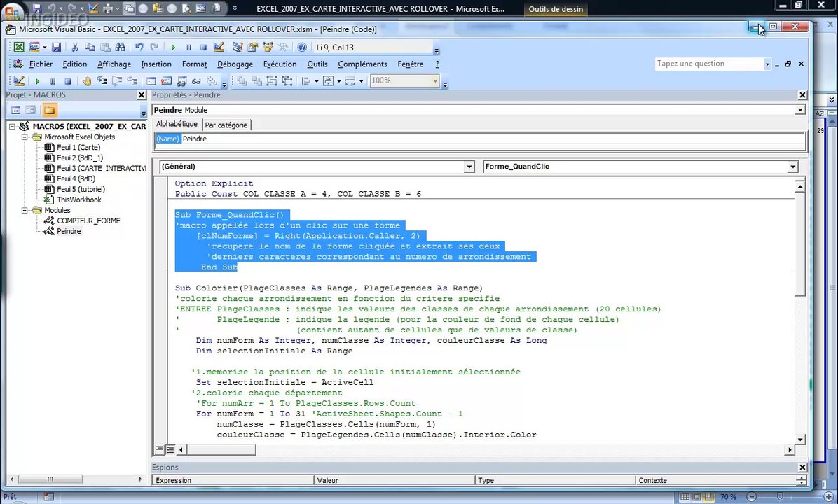Click View Code in Project panel
838x504 pixels.
16,110
